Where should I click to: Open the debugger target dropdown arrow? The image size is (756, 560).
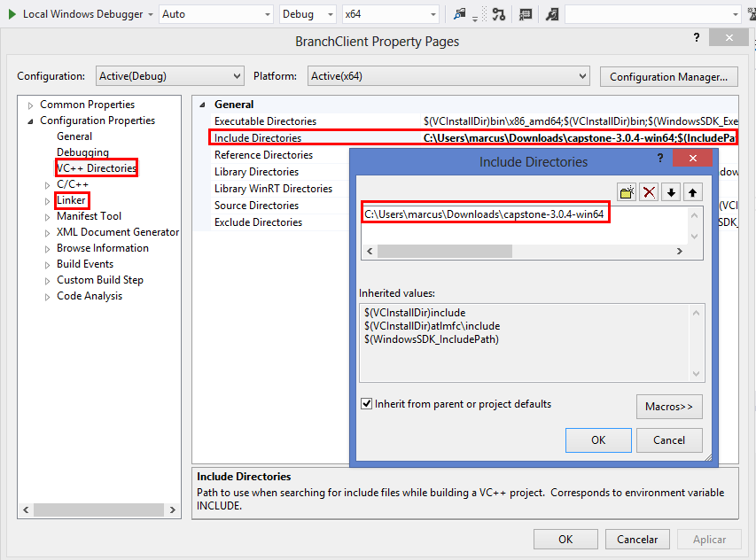[151, 14]
